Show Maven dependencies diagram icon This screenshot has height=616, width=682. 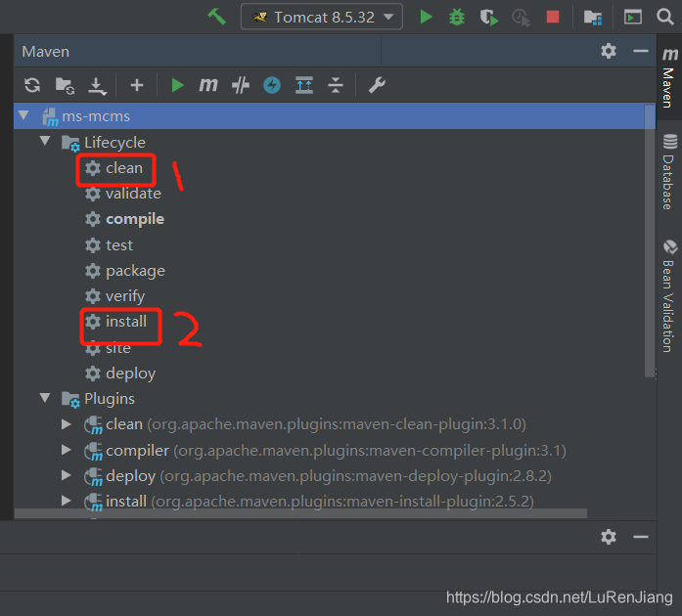coord(304,85)
